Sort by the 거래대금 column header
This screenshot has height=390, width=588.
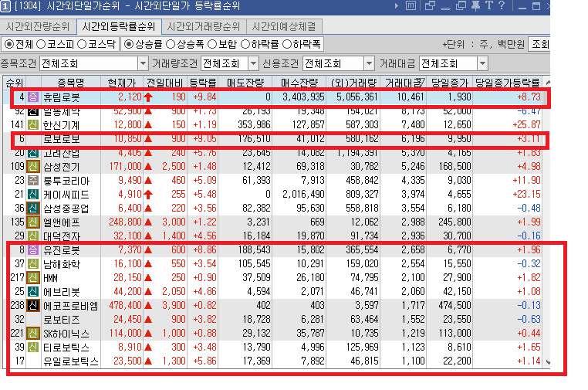pyautogui.click(x=403, y=82)
